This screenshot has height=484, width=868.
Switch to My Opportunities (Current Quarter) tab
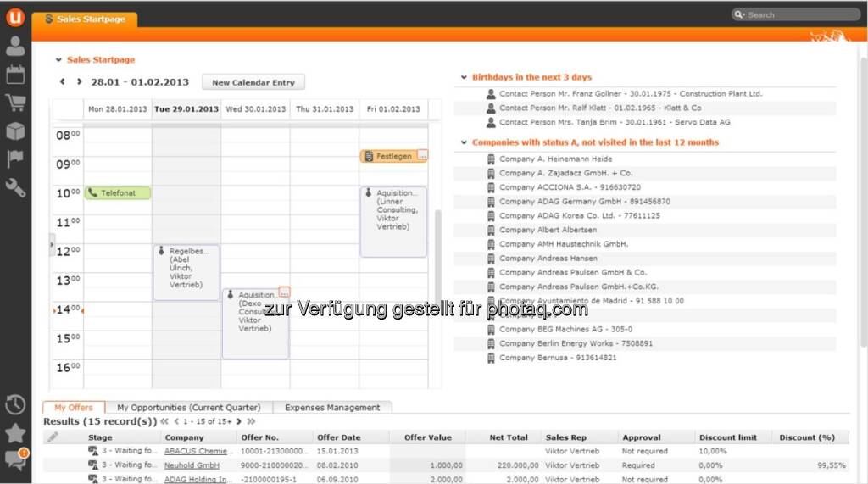188,408
